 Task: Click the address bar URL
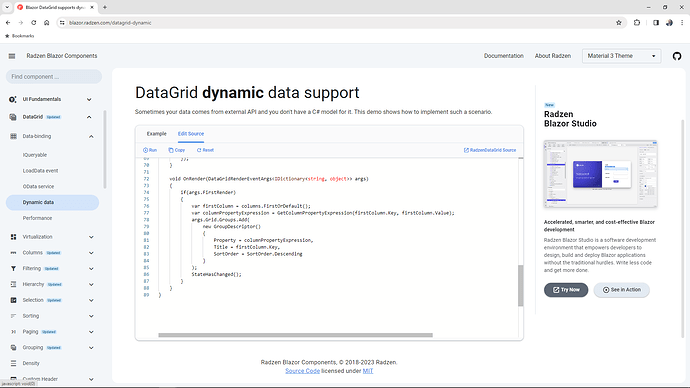(110, 23)
